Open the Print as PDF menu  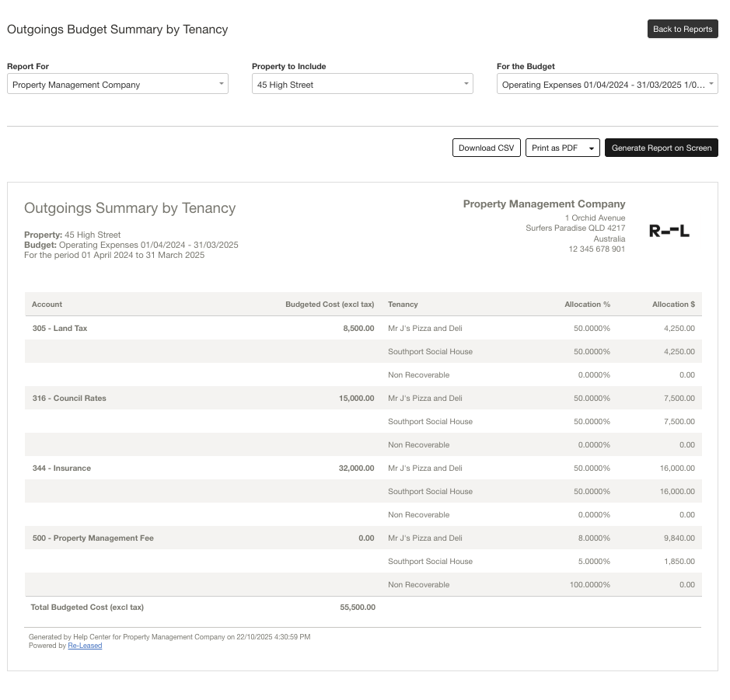[562, 148]
